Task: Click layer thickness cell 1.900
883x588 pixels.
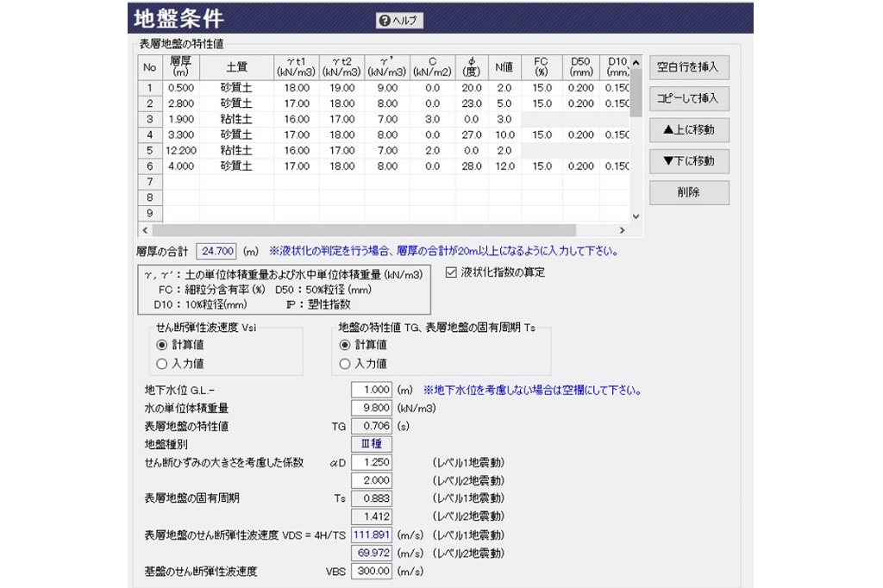Action: tap(181, 119)
